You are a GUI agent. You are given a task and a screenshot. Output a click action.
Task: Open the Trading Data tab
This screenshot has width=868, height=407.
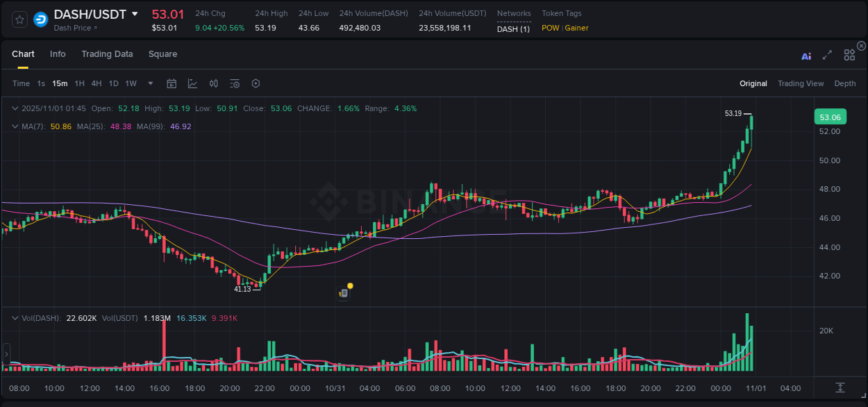107,53
